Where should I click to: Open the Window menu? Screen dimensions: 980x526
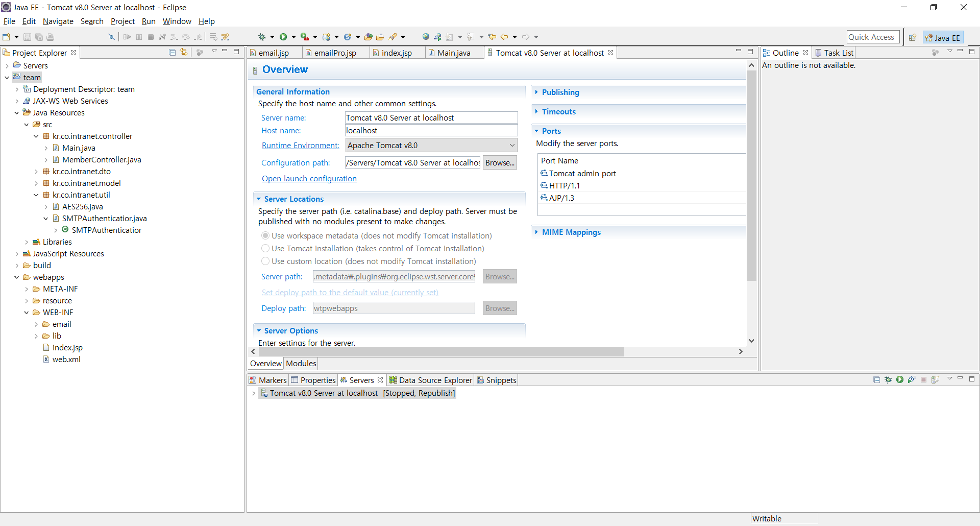(177, 21)
